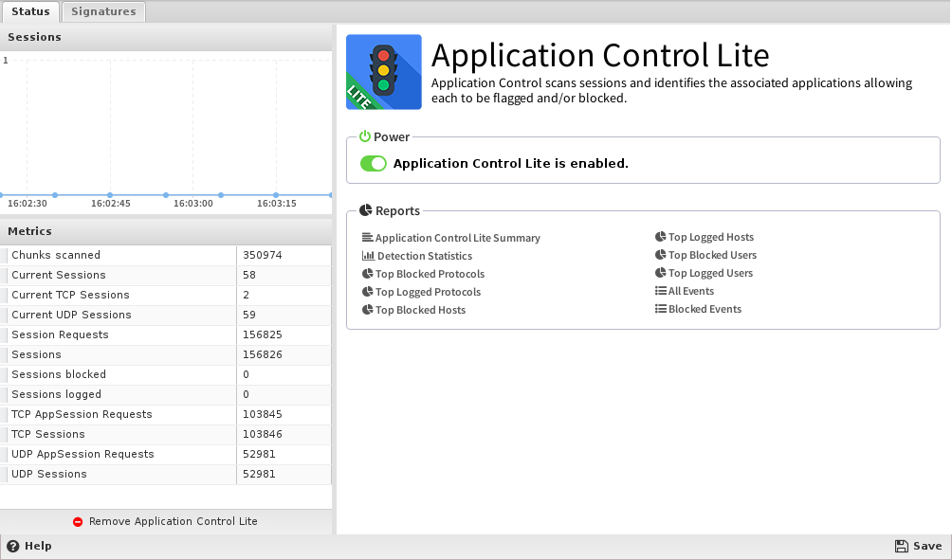Screen dimensions: 952x560
Task: Select the Current UDP Sessions metric row
Action: point(166,315)
